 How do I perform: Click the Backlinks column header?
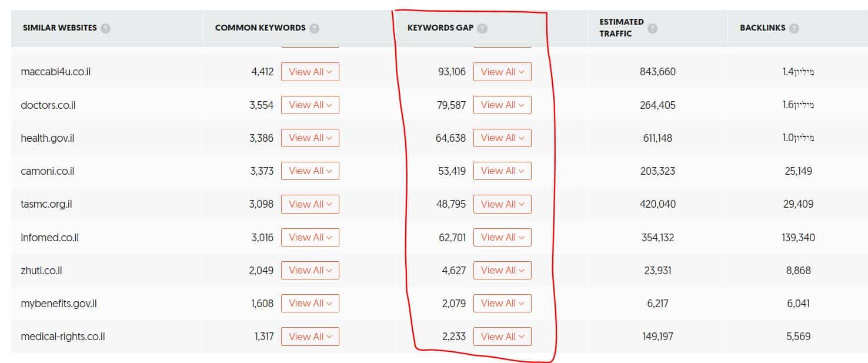pos(762,28)
